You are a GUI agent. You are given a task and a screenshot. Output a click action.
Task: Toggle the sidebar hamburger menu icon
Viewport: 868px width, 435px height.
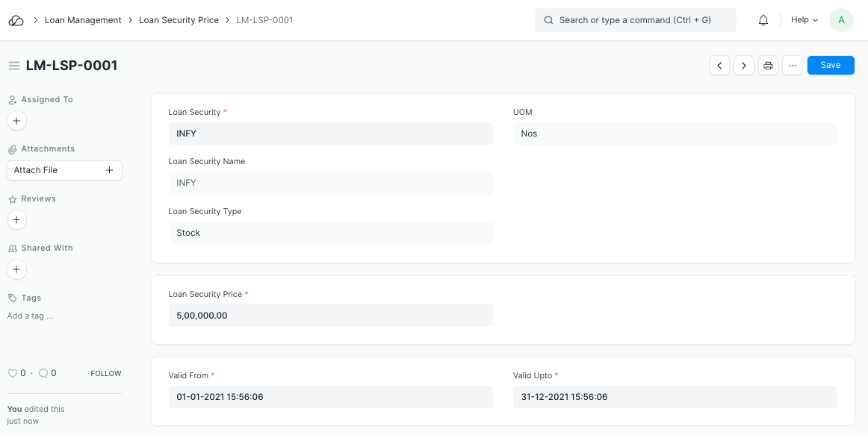click(x=13, y=66)
